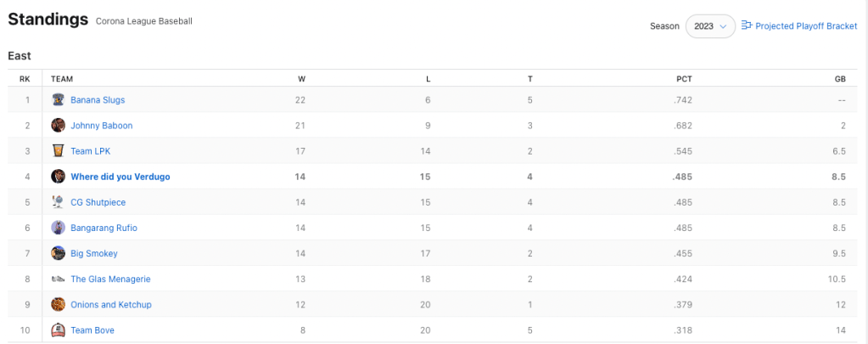Image resolution: width=868 pixels, height=344 pixels.
Task: Click the Where did you Verdugo avatar
Action: (x=59, y=177)
